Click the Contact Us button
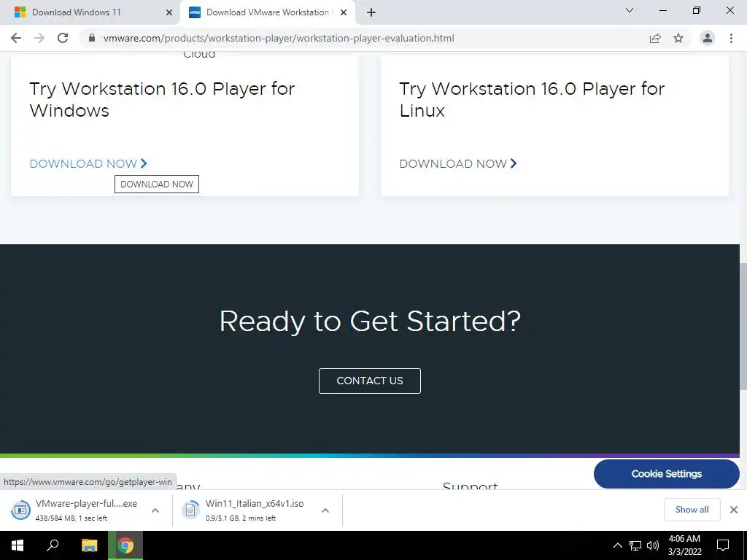 tap(370, 381)
